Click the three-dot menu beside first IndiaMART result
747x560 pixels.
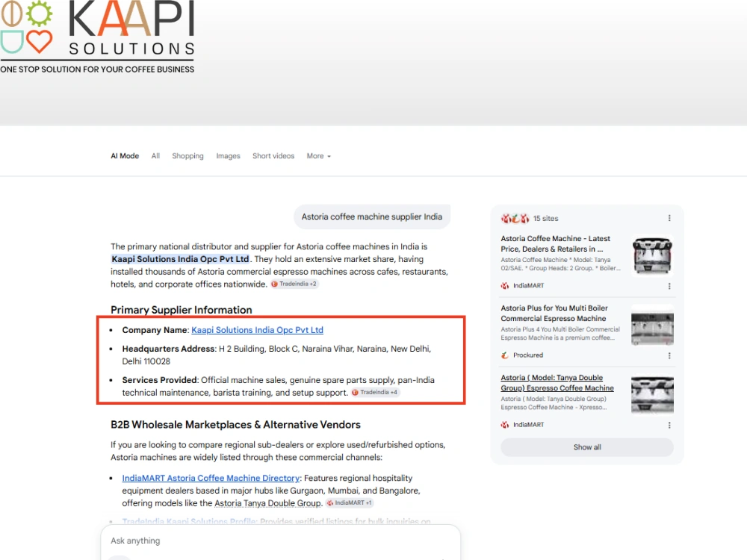pos(669,286)
